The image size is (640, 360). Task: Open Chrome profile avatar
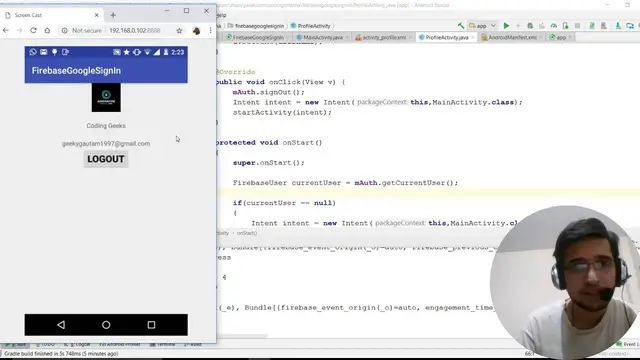196,31
